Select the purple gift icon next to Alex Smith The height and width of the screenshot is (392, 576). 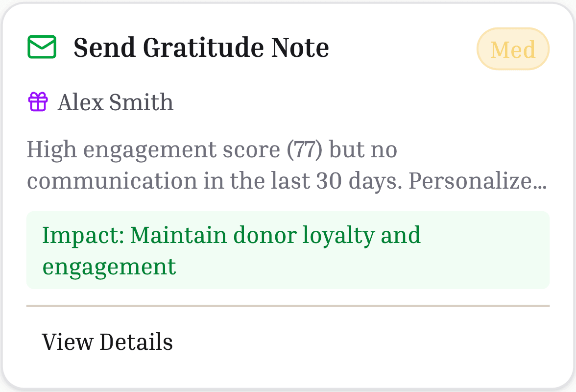pyautogui.click(x=37, y=102)
